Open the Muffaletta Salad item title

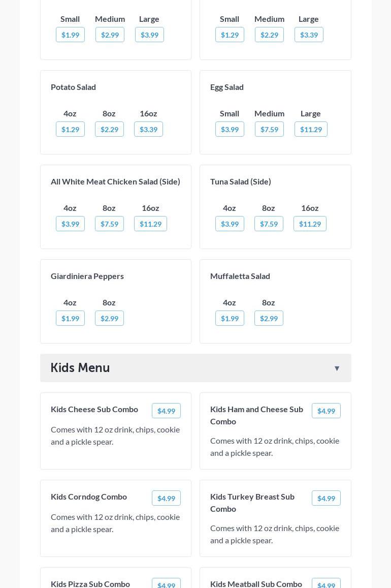point(240,276)
